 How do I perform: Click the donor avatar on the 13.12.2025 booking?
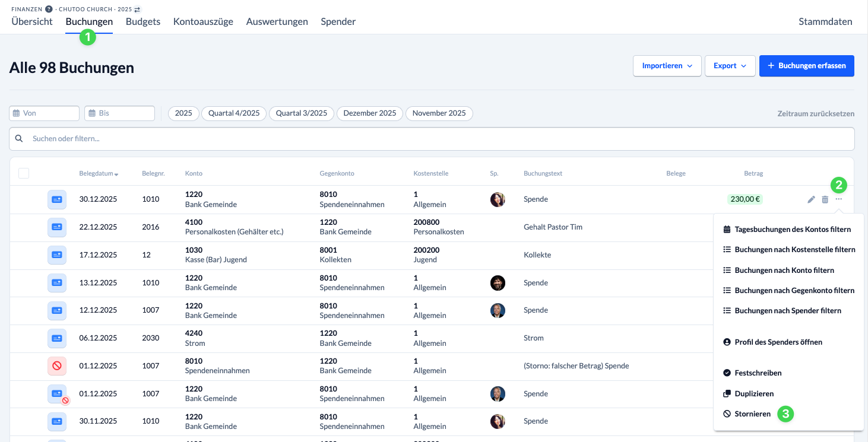click(498, 283)
